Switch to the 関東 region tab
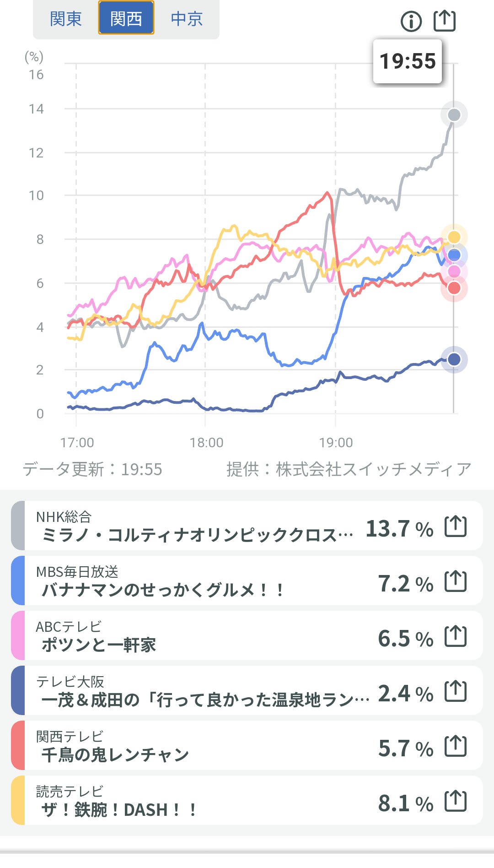 (x=65, y=19)
